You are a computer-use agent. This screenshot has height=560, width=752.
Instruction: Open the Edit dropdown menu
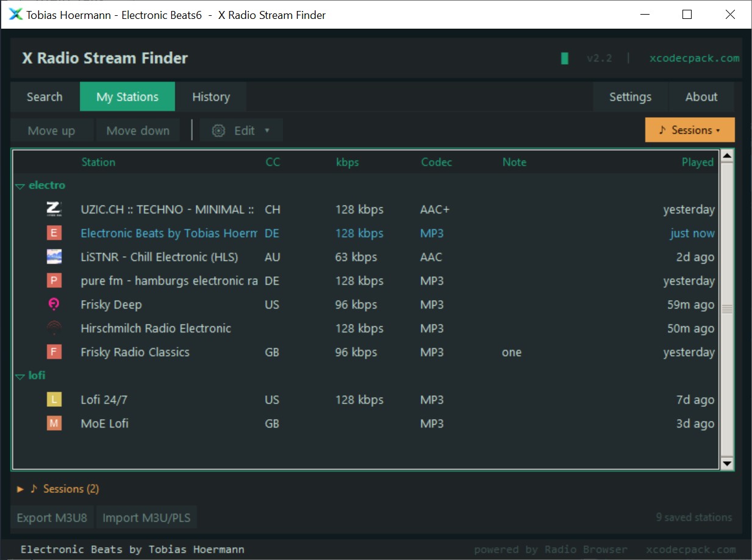click(242, 131)
